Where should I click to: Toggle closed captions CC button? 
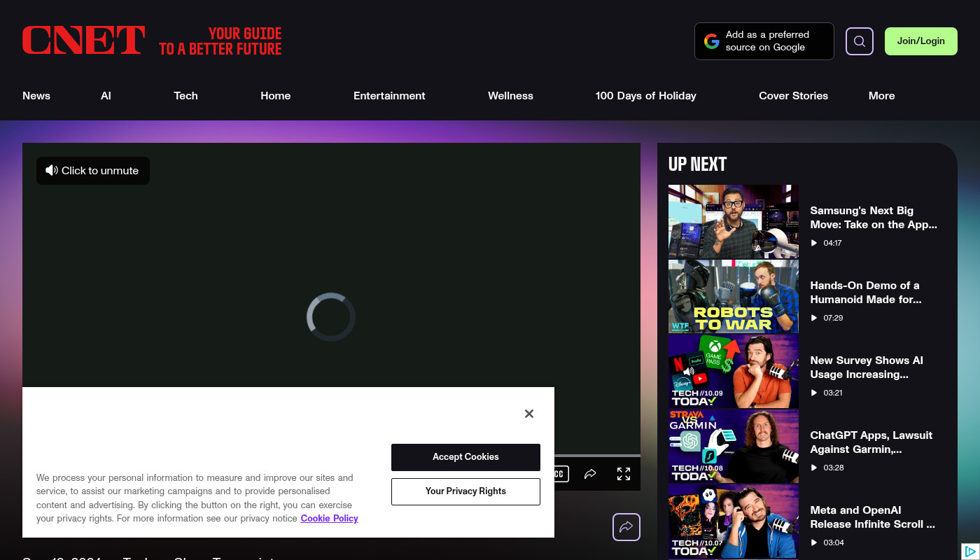559,474
